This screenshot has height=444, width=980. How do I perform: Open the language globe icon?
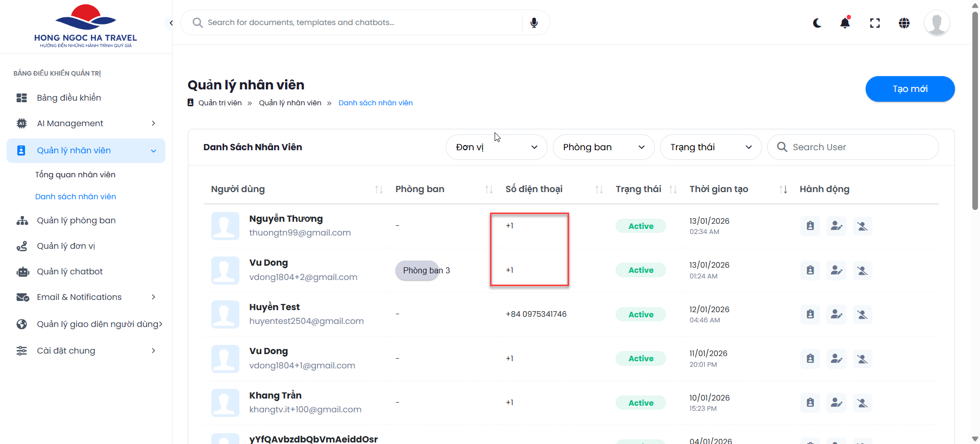coord(904,23)
